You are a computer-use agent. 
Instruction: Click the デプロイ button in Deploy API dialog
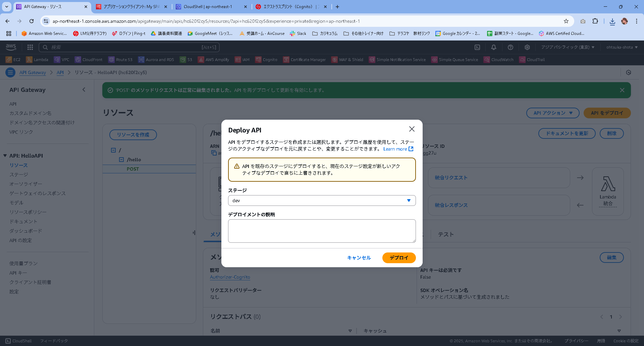click(399, 258)
